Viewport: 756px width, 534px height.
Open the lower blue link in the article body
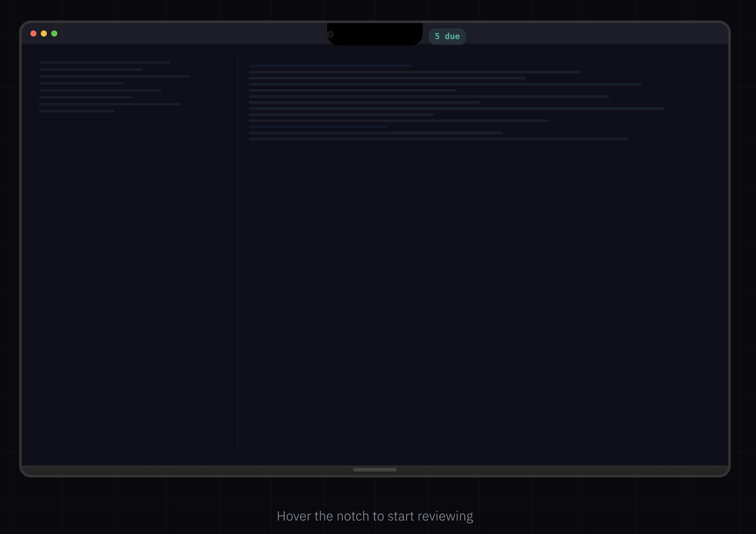[317, 126]
